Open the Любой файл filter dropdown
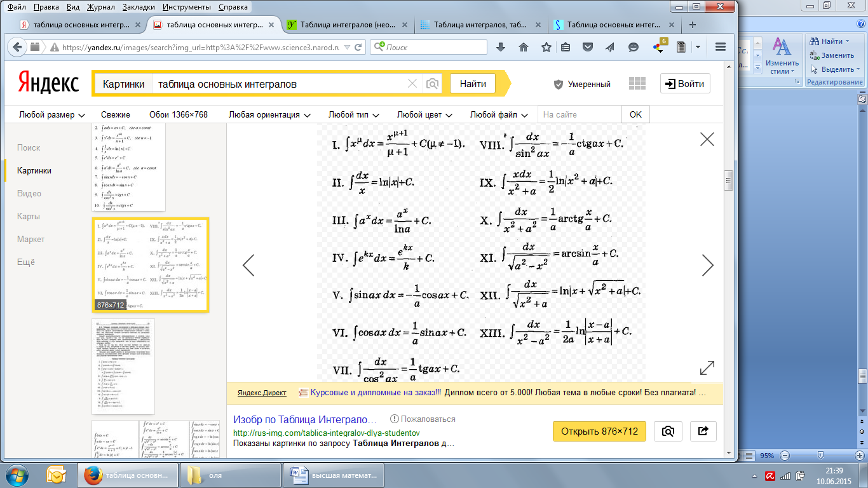Screen dimensions: 868x488 point(499,115)
